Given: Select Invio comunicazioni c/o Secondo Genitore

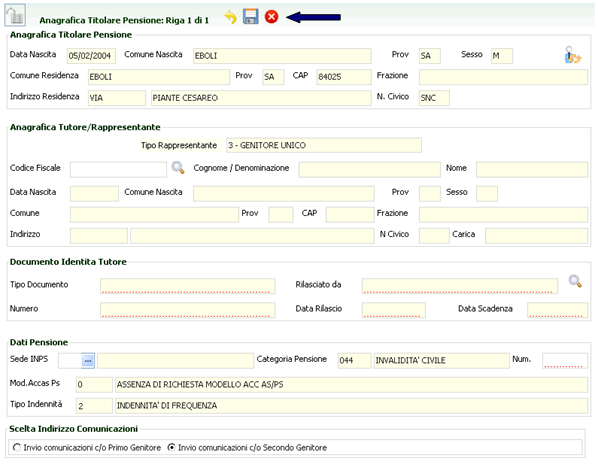Looking at the screenshot, I should tap(172, 447).
